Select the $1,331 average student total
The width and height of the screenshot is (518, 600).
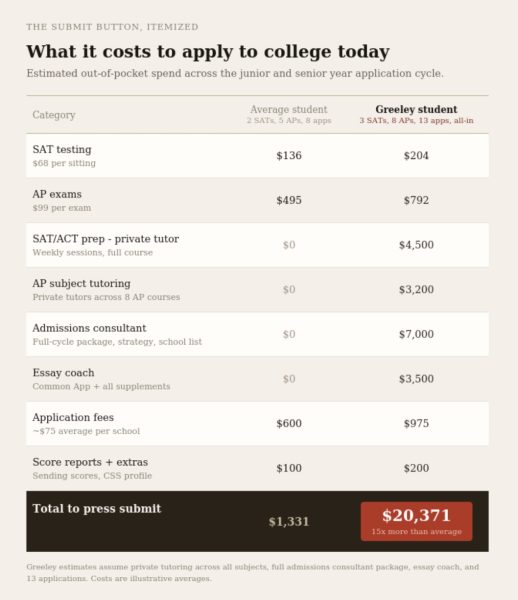coord(289,522)
